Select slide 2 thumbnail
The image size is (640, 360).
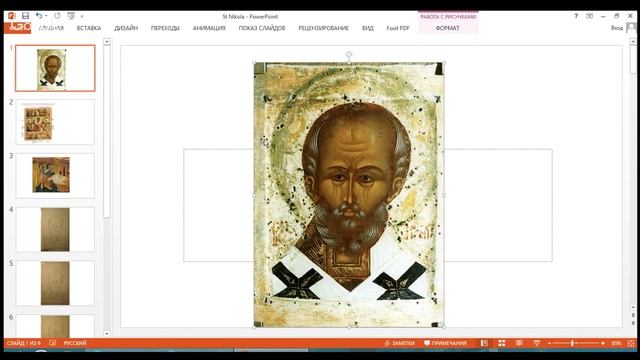[55, 122]
